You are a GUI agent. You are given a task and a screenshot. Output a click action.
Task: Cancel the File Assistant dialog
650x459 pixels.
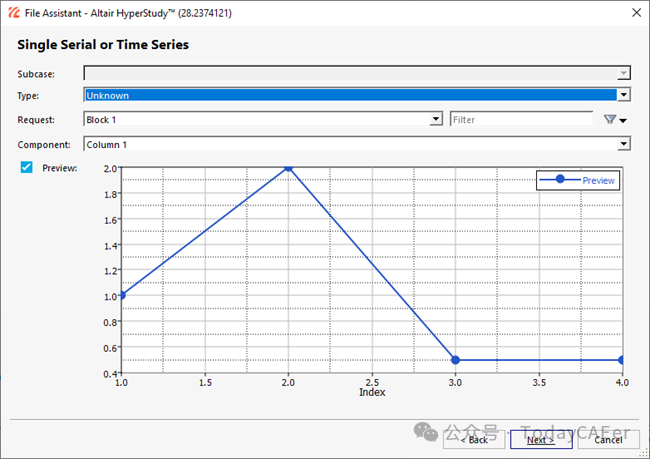tap(608, 439)
